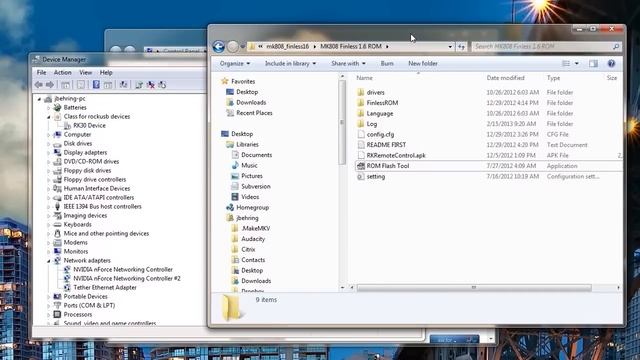The width and height of the screenshot is (640, 360).
Task: Open the Action menu in Device Manager
Action: [62, 73]
